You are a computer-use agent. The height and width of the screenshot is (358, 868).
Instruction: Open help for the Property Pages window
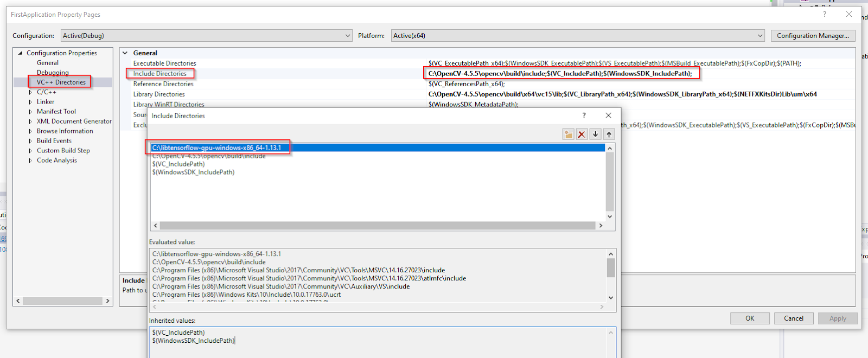click(x=825, y=14)
